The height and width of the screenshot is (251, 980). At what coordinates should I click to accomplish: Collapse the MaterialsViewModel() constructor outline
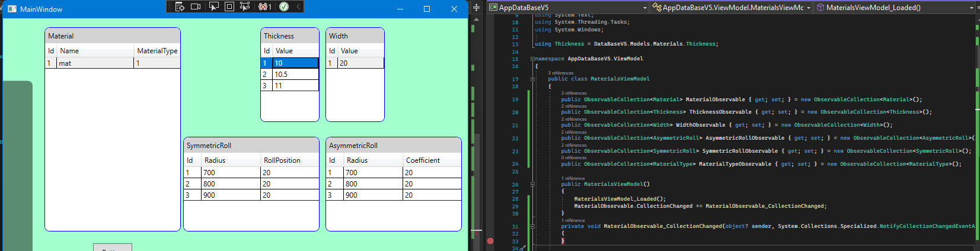532,184
